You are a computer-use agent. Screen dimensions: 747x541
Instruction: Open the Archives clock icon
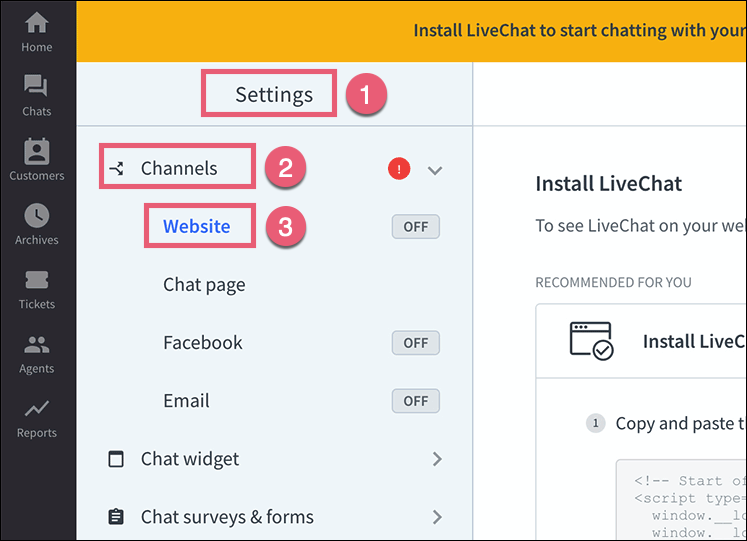[x=37, y=216]
